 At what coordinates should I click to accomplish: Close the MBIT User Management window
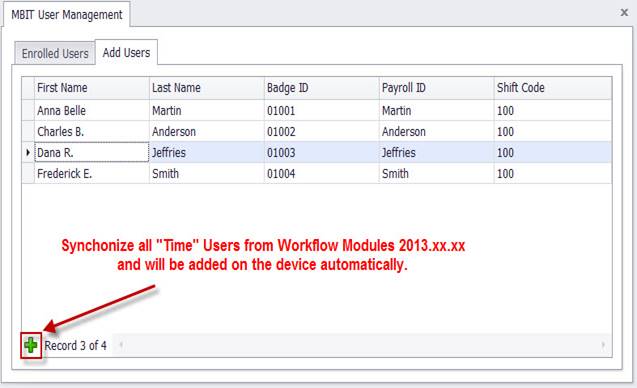624,13
